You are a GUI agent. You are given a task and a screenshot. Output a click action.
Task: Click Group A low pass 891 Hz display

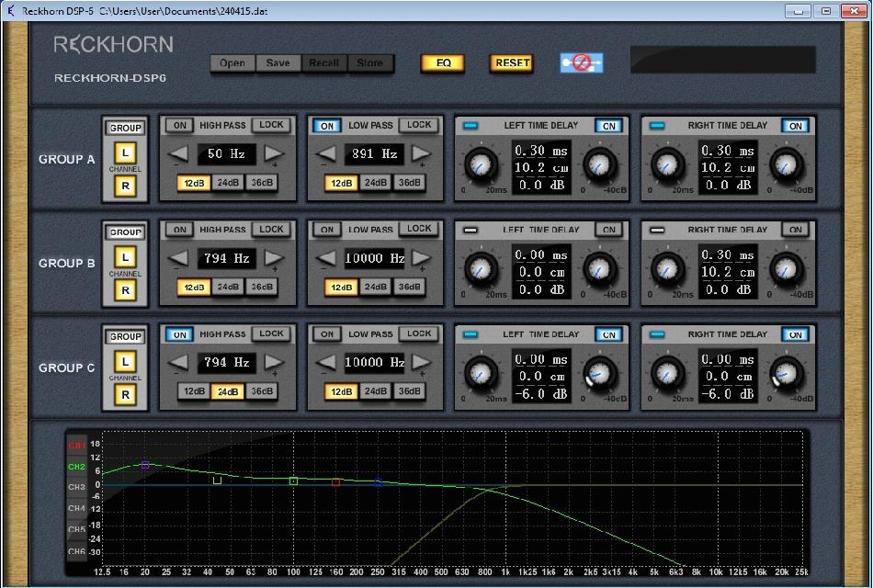click(x=374, y=153)
